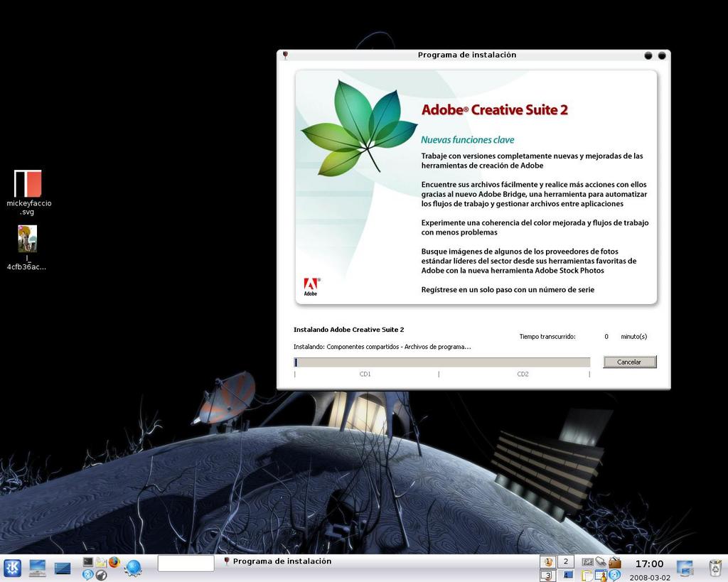
Task: Click the network computers icon near clock
Action: pyautogui.click(x=685, y=568)
